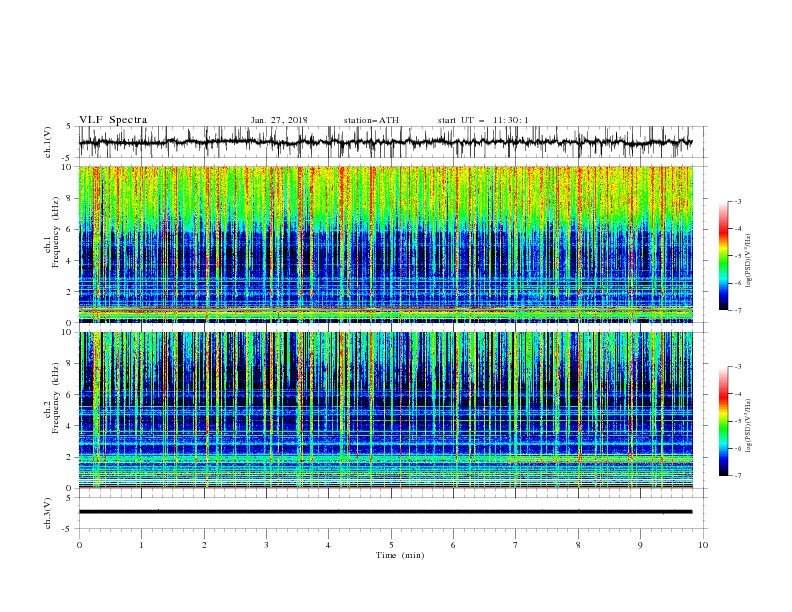Click the ch.1 spectrogram color scale bar
Screen dimensions: 792x612
click(723, 256)
